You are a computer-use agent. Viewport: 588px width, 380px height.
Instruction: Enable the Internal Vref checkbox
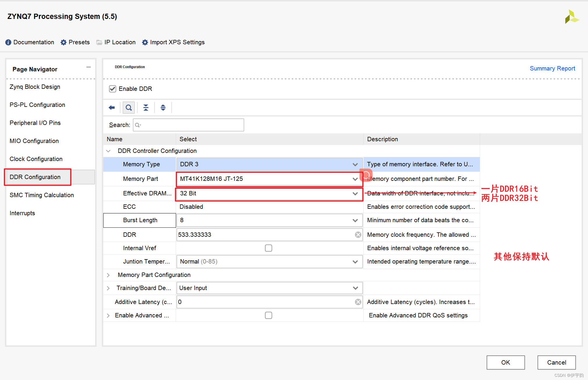click(x=269, y=248)
